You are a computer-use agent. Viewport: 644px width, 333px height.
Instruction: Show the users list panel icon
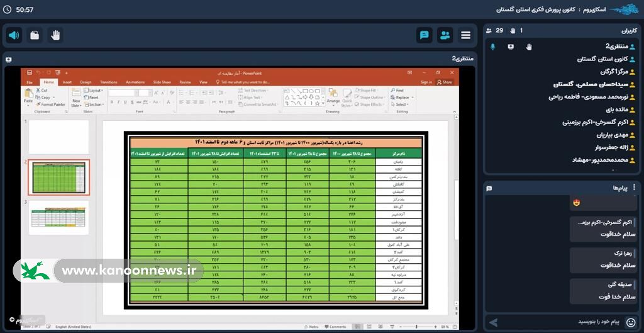pos(445,35)
